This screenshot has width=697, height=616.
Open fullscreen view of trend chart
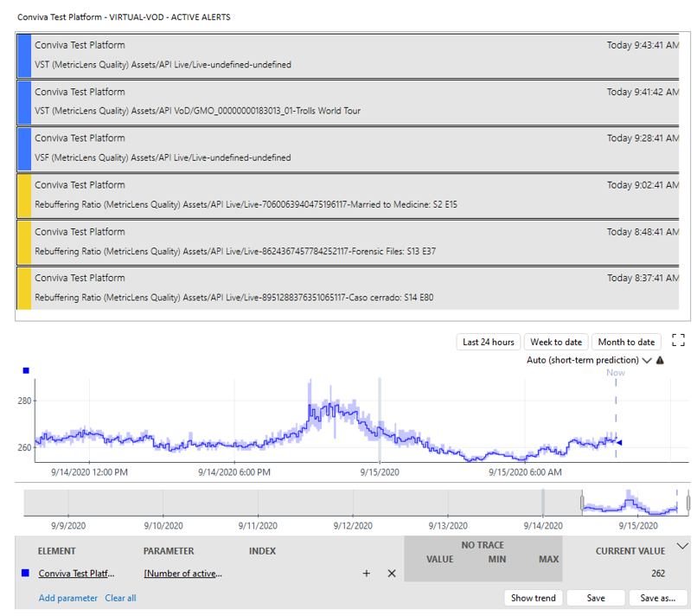tap(678, 340)
